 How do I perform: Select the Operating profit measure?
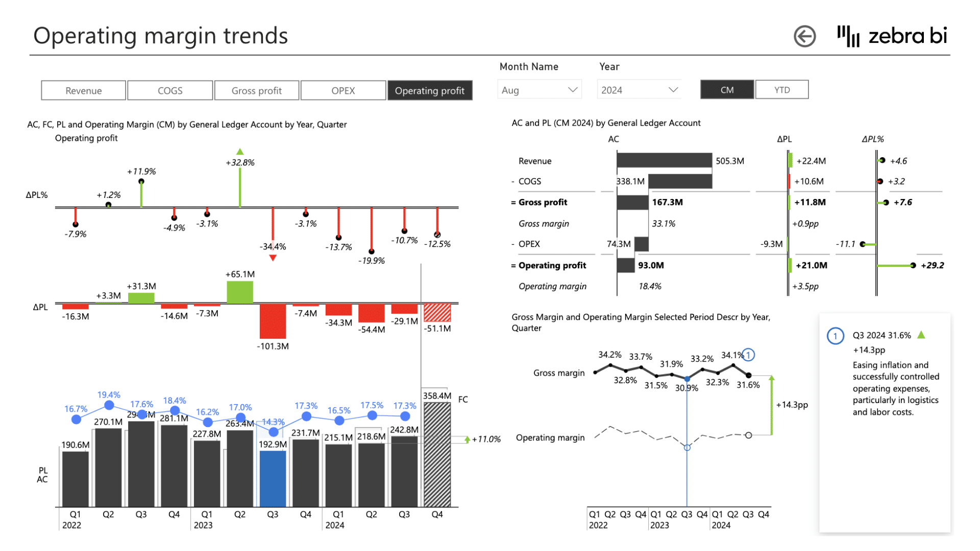[x=429, y=90]
